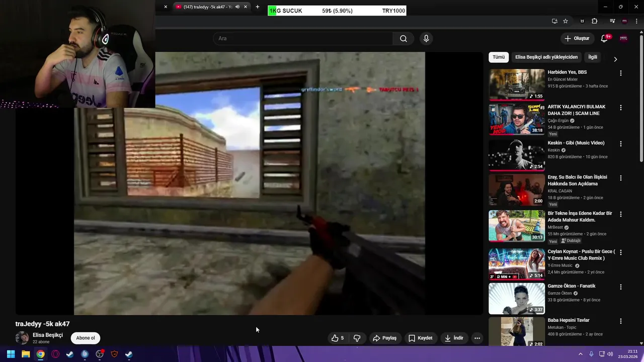Open Harbiden Yes, BBS thumbnail
This screenshot has width=644, height=362.
pos(517,84)
